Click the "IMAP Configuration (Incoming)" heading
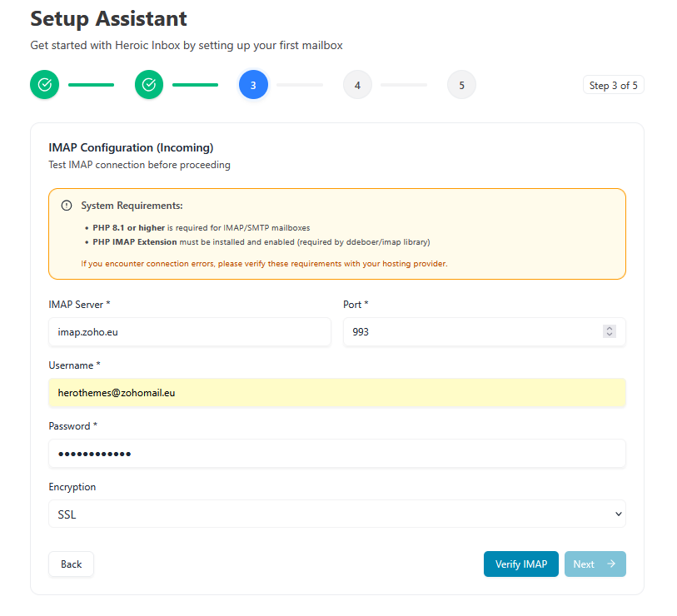The image size is (677, 616). pyautogui.click(x=131, y=147)
